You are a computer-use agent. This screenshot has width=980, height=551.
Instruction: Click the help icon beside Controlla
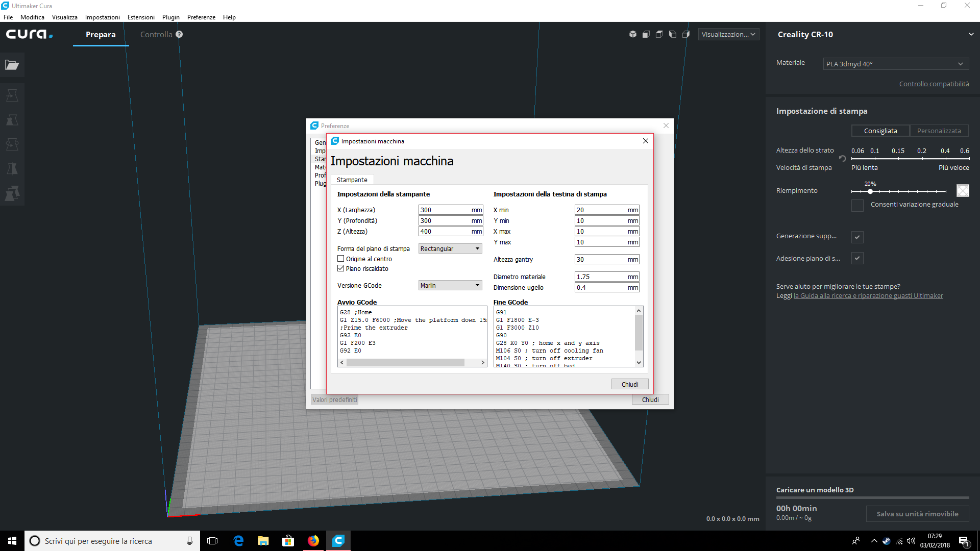click(x=179, y=34)
